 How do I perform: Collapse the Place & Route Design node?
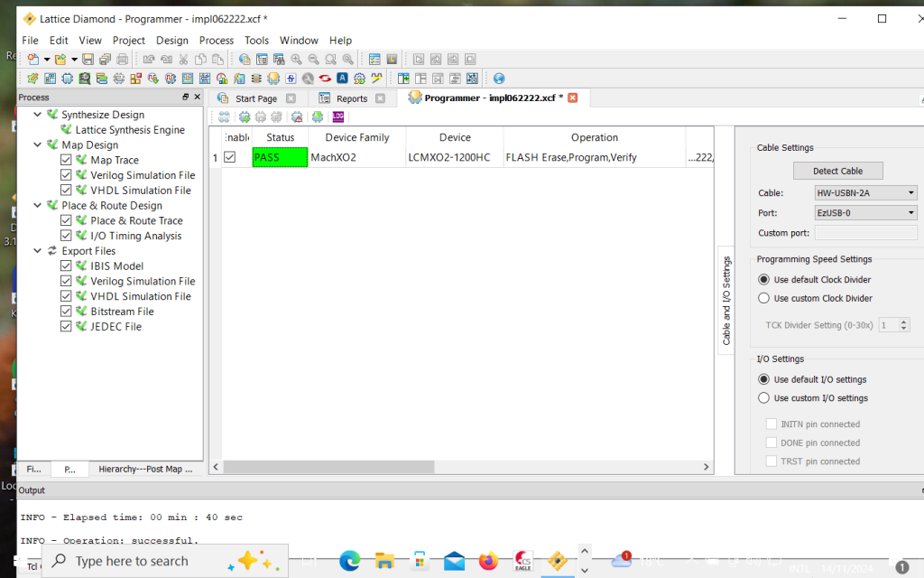(x=38, y=205)
